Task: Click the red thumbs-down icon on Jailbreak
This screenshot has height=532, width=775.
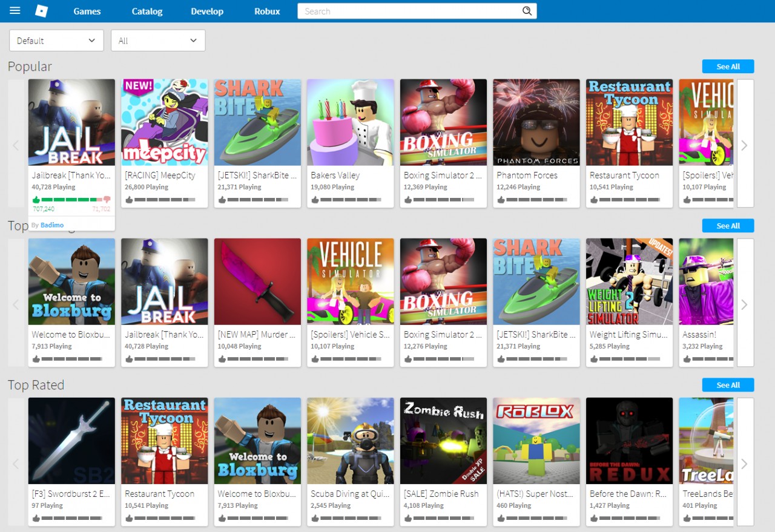Action: pos(107,199)
